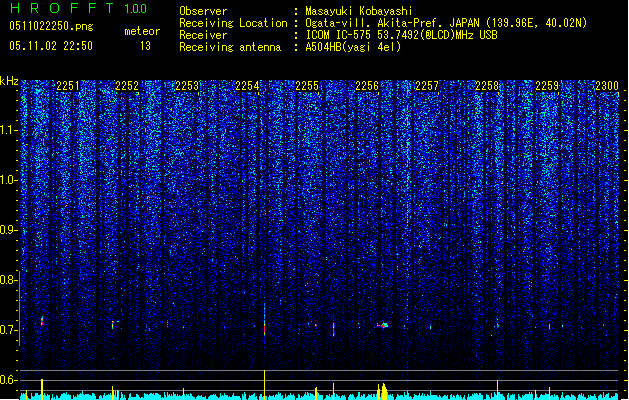Click the 2256 time marker

click(367, 86)
